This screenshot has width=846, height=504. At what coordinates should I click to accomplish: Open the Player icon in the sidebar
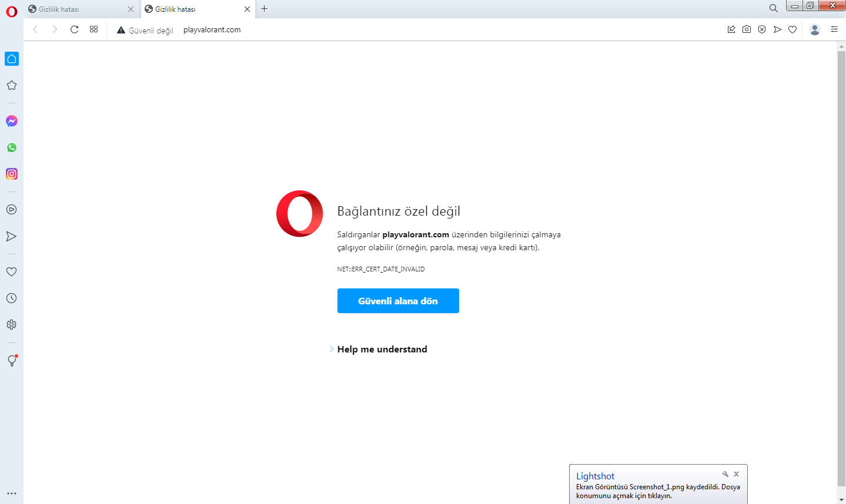[x=12, y=210]
